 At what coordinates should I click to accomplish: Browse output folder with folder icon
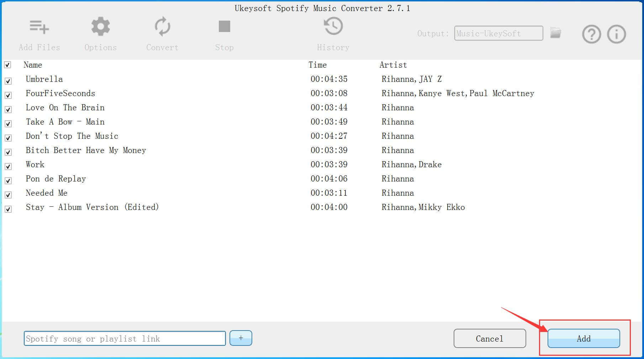click(x=555, y=33)
